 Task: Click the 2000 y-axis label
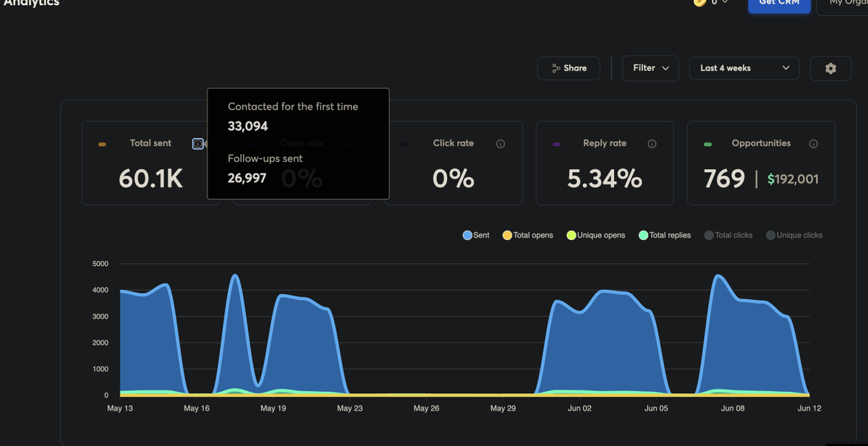(101, 343)
